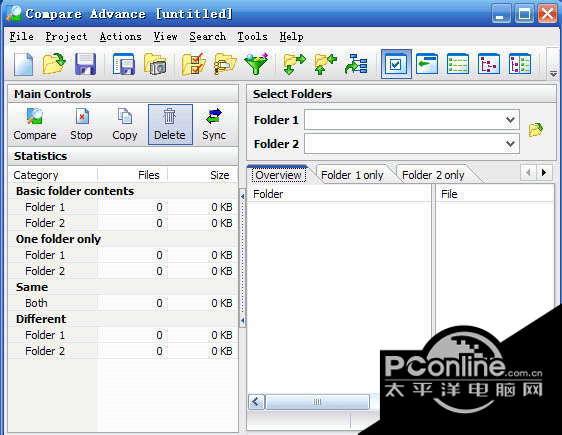
Task: Click the Folder column header
Action: click(x=339, y=194)
